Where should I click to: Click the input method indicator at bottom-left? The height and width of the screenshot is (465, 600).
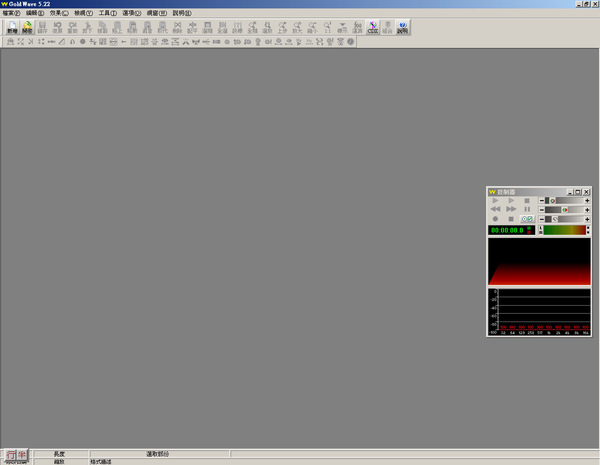click(16, 456)
